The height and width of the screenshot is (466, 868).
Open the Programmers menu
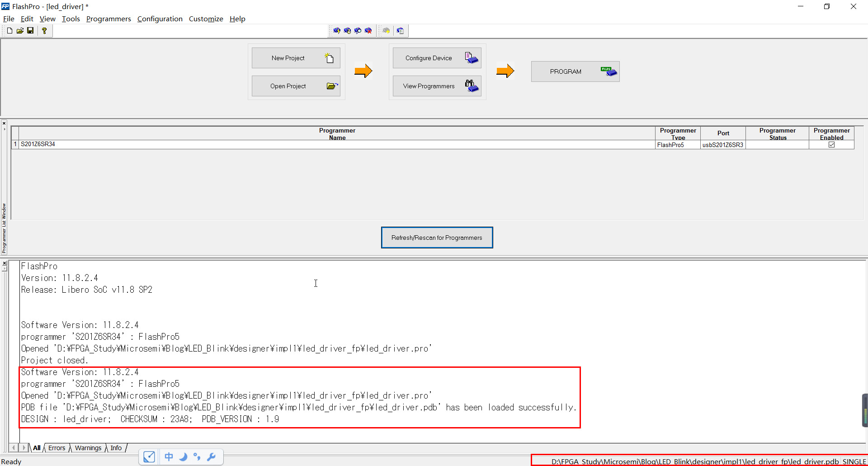(x=108, y=19)
